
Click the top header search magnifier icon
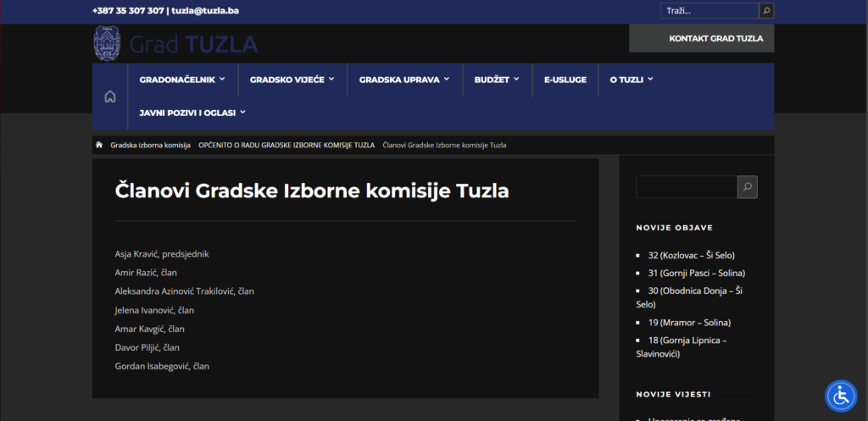pos(766,11)
